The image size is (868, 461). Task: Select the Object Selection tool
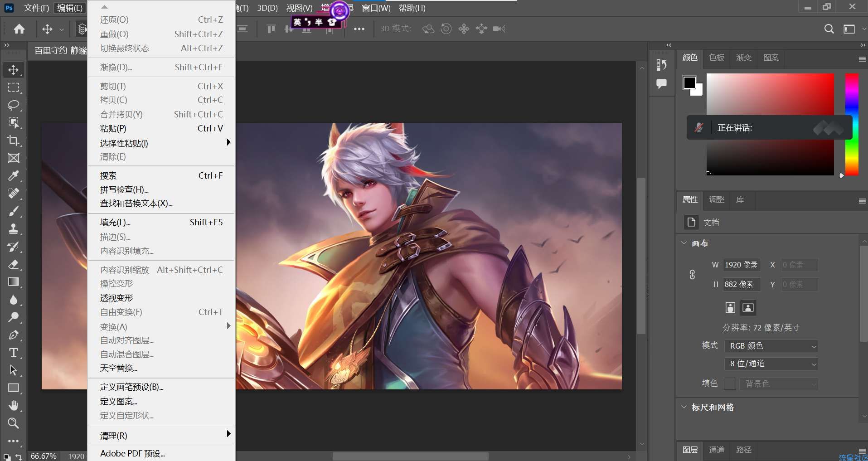(14, 123)
